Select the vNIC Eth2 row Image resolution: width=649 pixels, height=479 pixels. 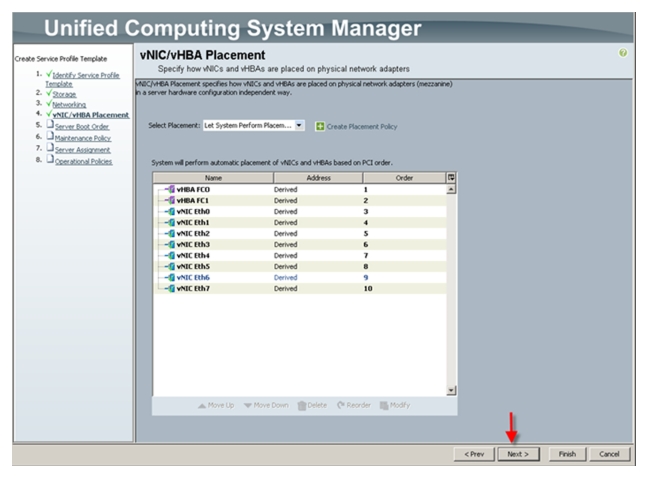point(300,233)
